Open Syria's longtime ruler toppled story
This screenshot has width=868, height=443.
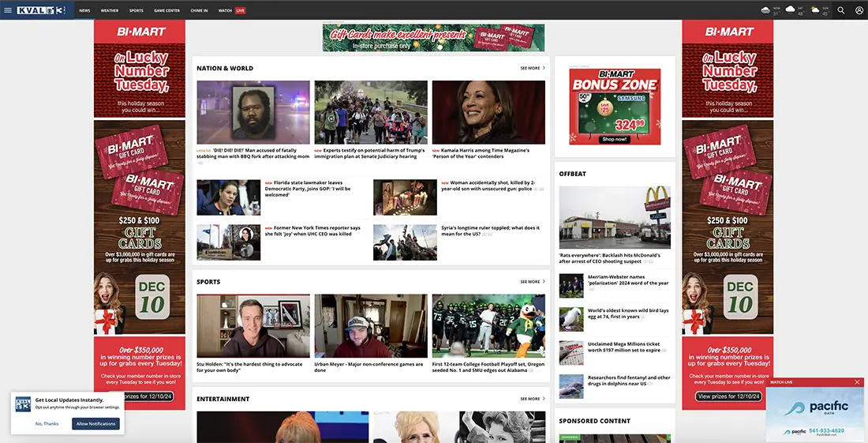[491, 231]
